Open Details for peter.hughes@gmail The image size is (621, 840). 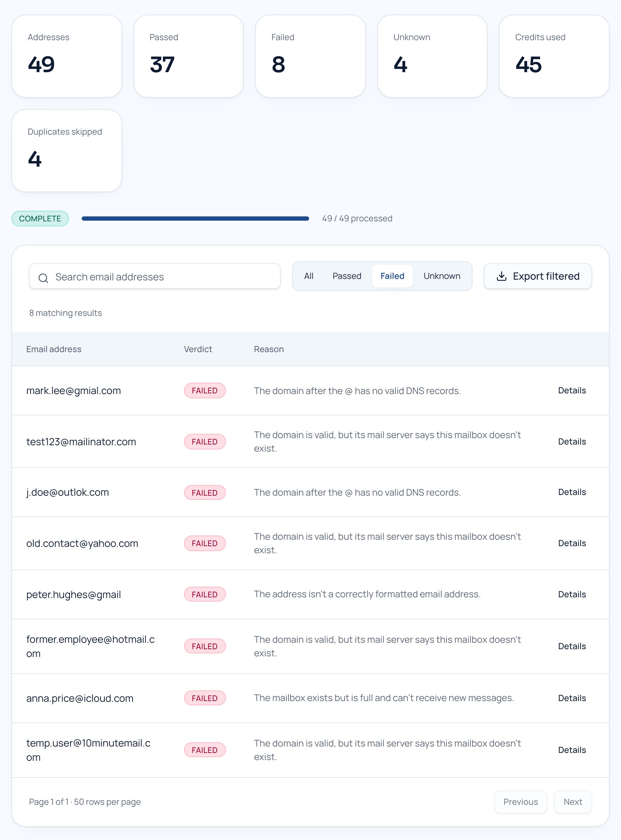click(x=572, y=594)
